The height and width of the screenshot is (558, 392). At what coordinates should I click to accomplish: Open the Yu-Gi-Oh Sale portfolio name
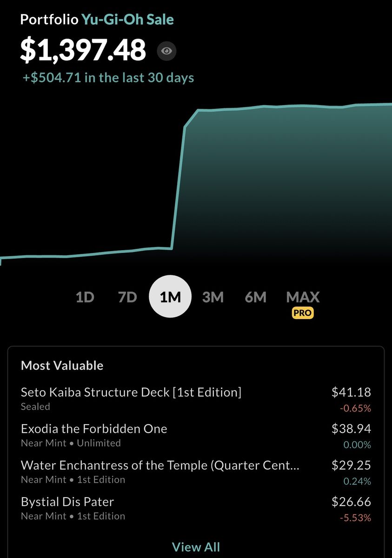(128, 20)
